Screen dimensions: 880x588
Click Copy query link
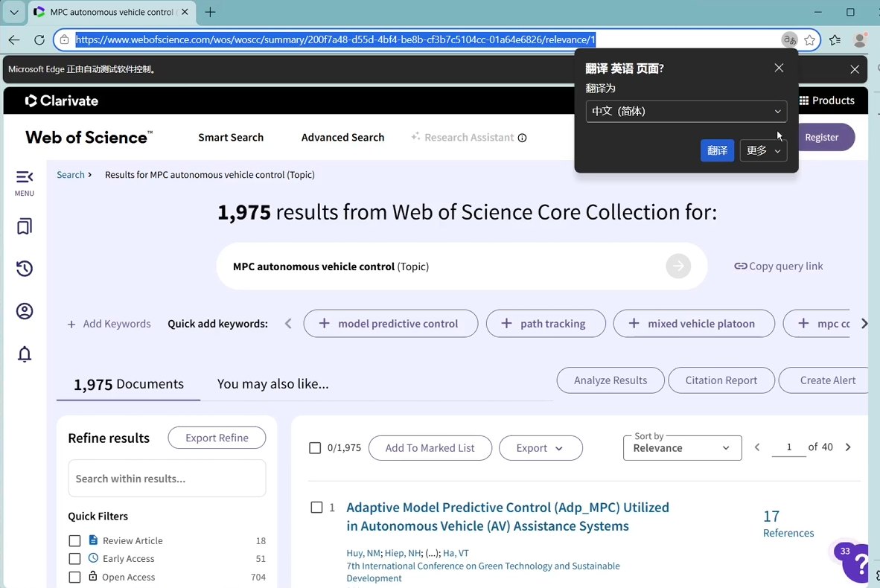(x=779, y=266)
